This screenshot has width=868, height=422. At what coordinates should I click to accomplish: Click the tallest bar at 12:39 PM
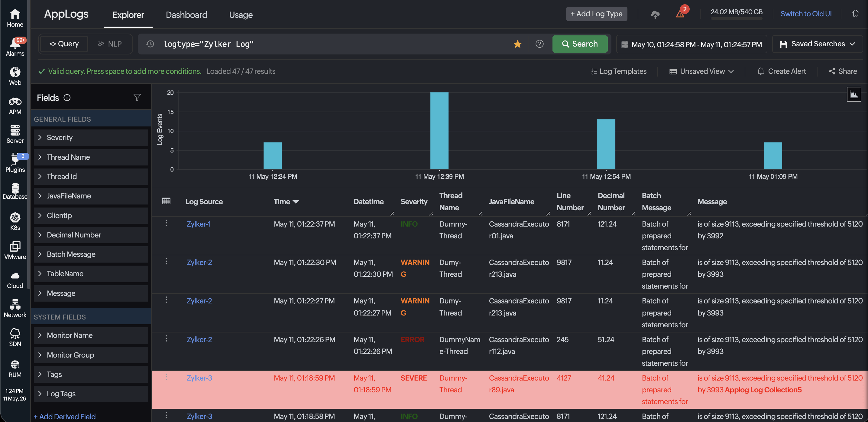pos(439,131)
